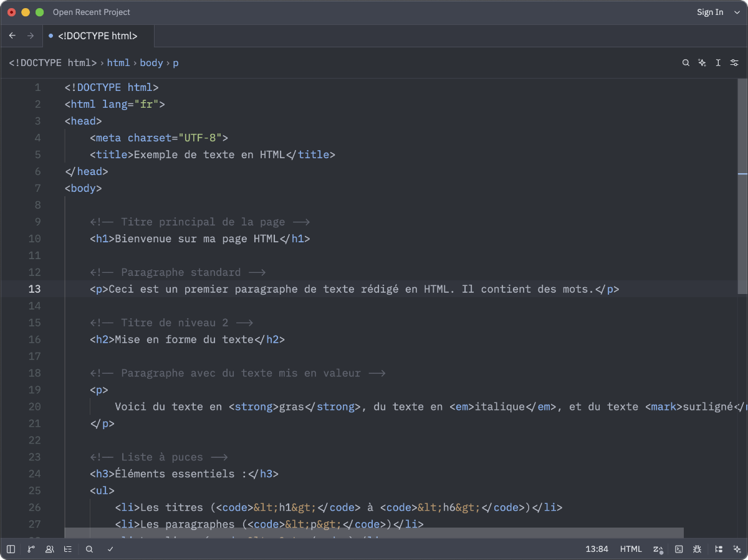748x560 pixels.
Task: Click the <body> tag on line 7
Action: pos(84,188)
